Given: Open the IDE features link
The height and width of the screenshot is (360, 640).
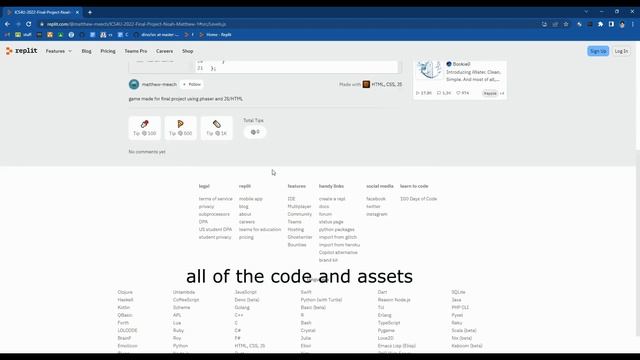Looking at the screenshot, I should click(291, 199).
